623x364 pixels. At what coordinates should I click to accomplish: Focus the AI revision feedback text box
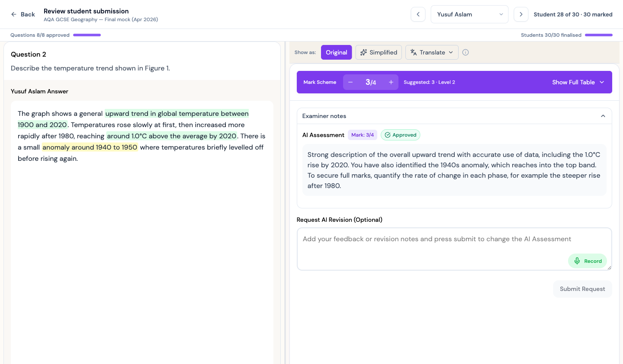(454, 249)
